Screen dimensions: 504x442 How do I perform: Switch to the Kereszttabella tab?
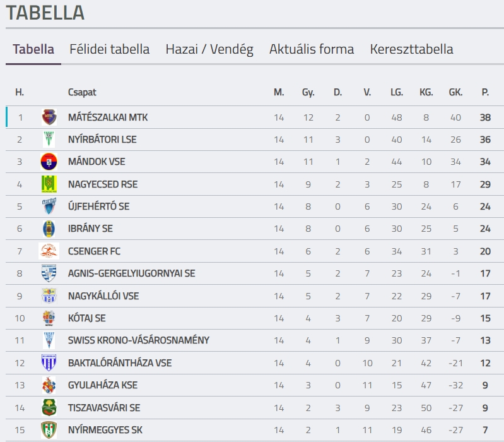[x=411, y=49]
